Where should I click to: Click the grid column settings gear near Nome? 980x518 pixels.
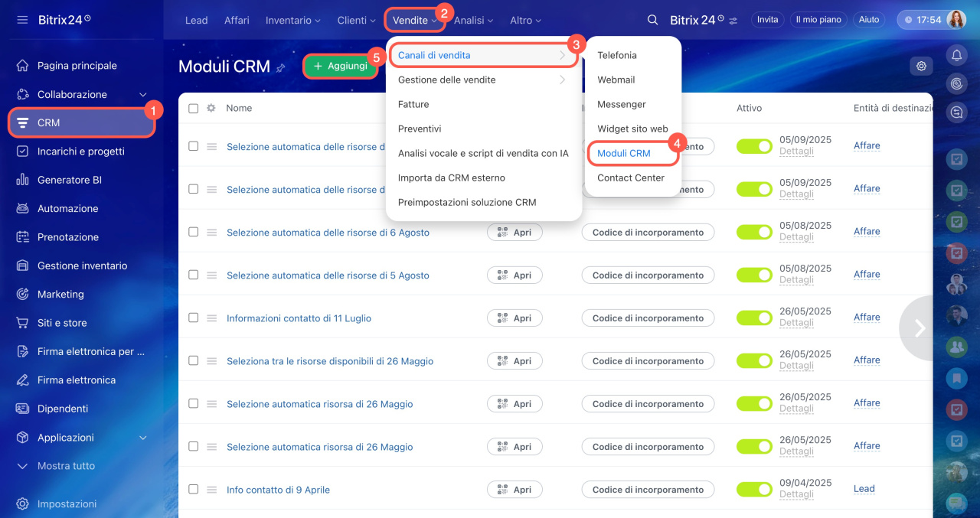[x=211, y=109]
